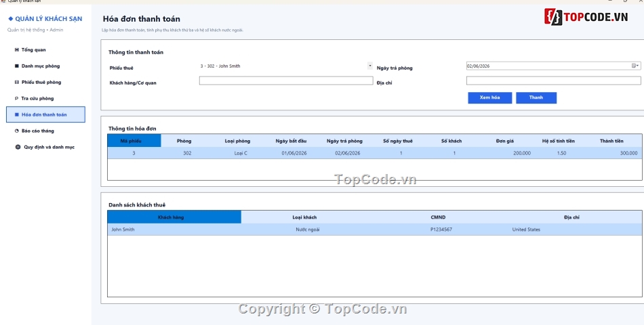Focus the Khách hàng/Cơ quan input field
644x325 pixels.
(x=286, y=81)
